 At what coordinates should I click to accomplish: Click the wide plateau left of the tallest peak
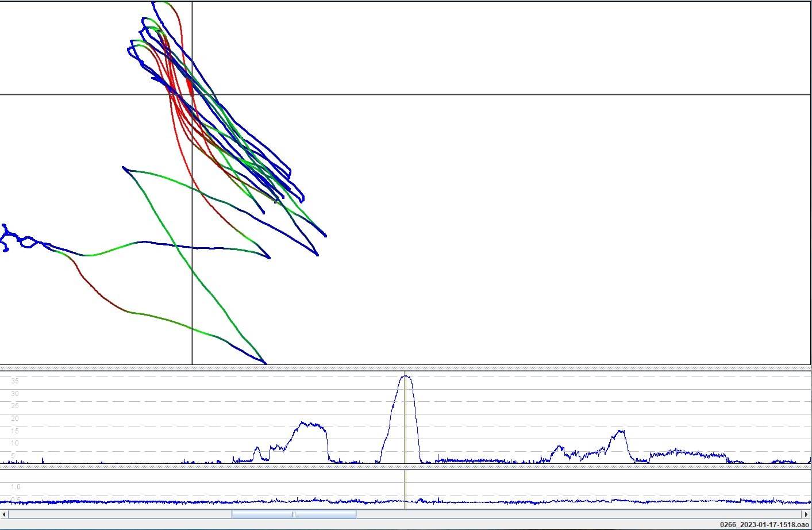pos(310,425)
